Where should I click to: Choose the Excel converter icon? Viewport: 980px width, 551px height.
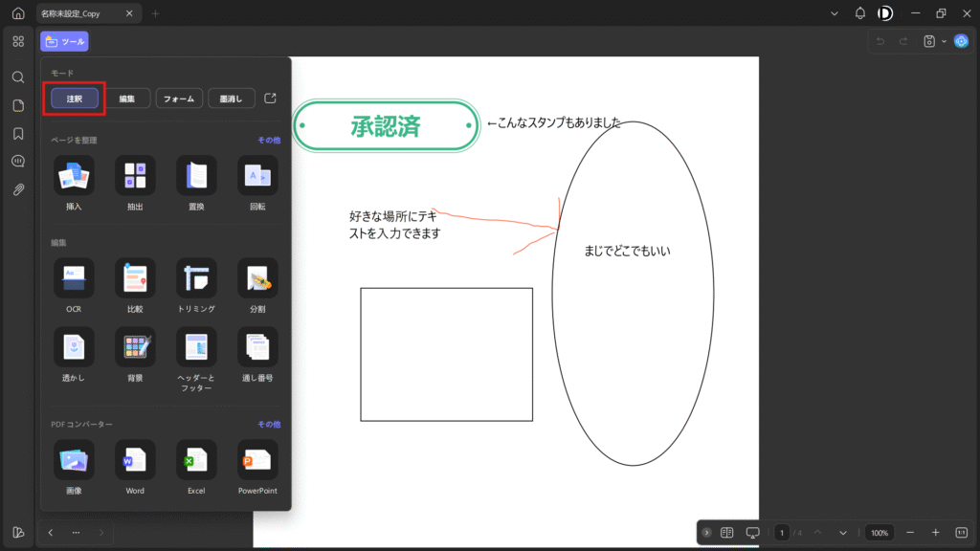click(196, 459)
